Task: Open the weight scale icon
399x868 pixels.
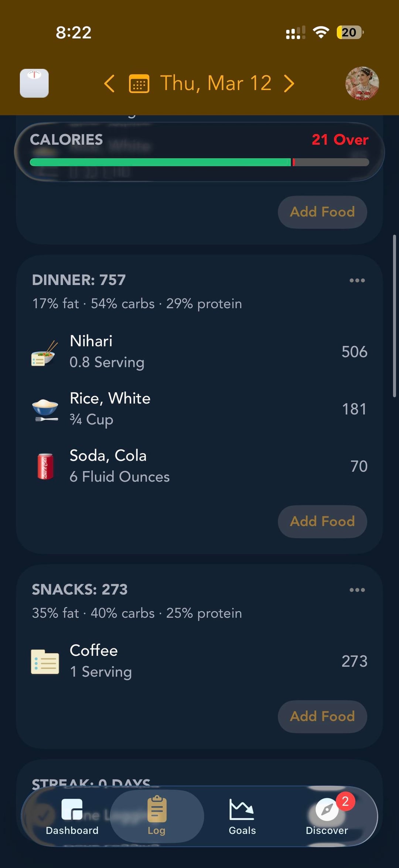Action: pos(34,83)
